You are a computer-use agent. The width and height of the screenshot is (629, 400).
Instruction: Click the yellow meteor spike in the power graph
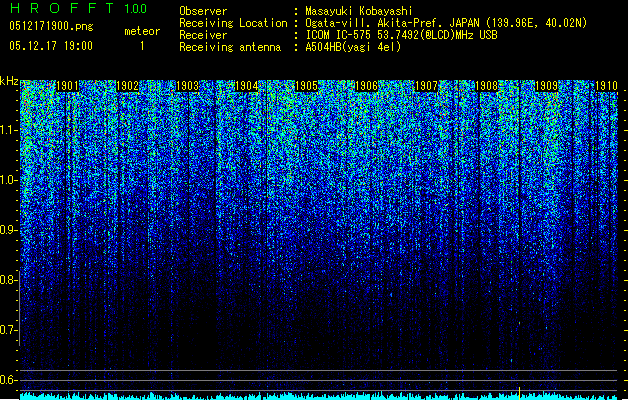[519, 393]
